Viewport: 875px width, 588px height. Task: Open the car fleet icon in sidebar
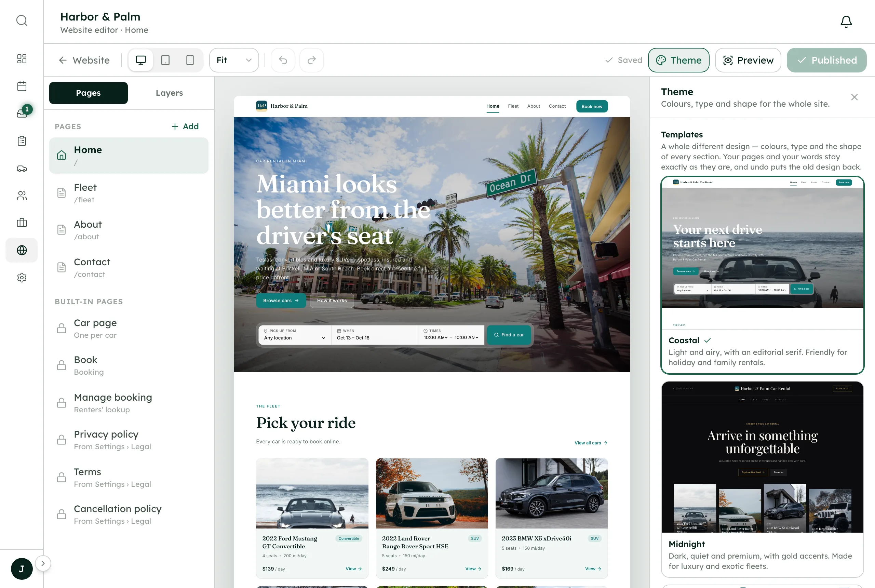[x=22, y=169]
